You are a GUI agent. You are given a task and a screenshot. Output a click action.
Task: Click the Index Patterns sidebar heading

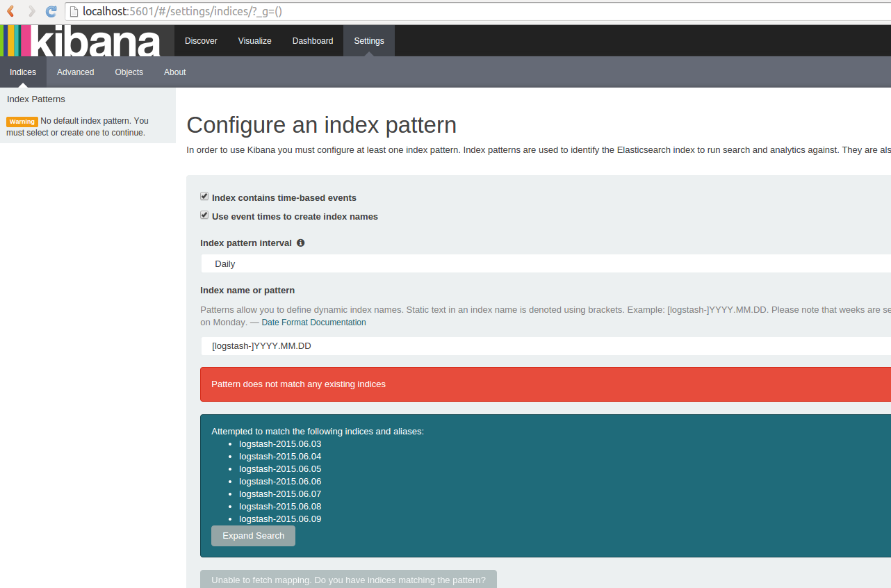[36, 99]
